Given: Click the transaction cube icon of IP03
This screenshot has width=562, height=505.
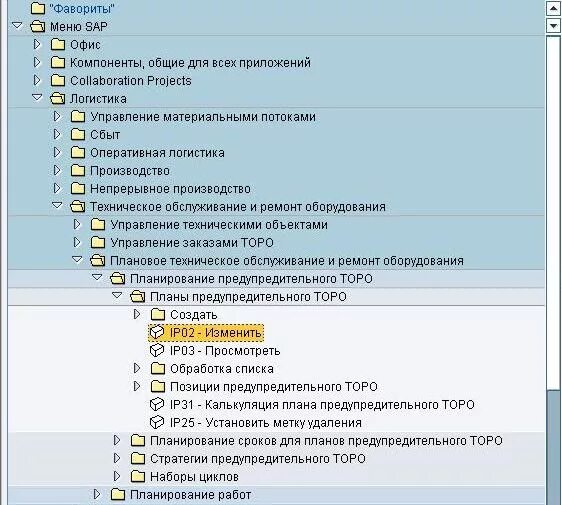Looking at the screenshot, I should [x=157, y=351].
